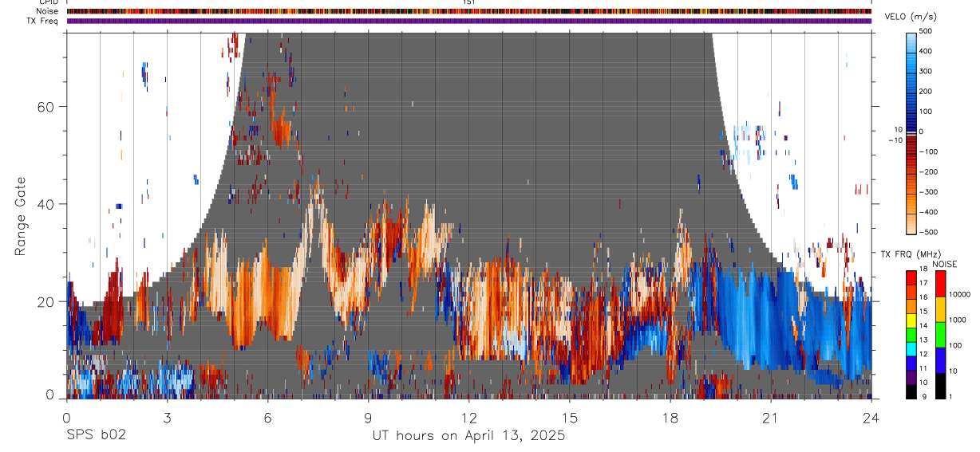The height and width of the screenshot is (452, 980).
Task: Click the '18' TX frequency legend label
Action: click(x=923, y=269)
